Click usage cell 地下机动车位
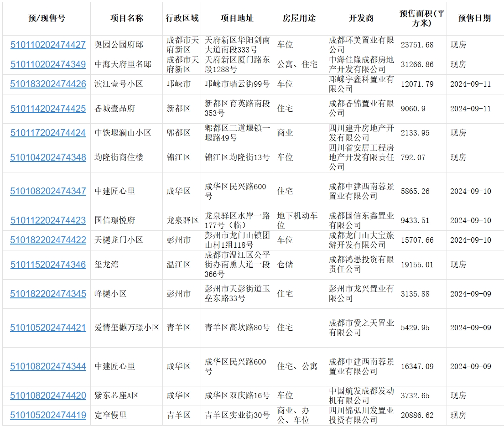 click(x=298, y=221)
